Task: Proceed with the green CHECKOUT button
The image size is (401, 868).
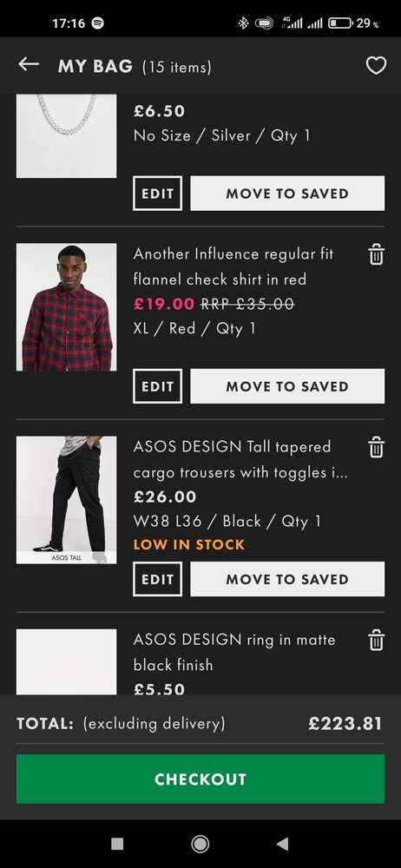Action: pyautogui.click(x=200, y=779)
